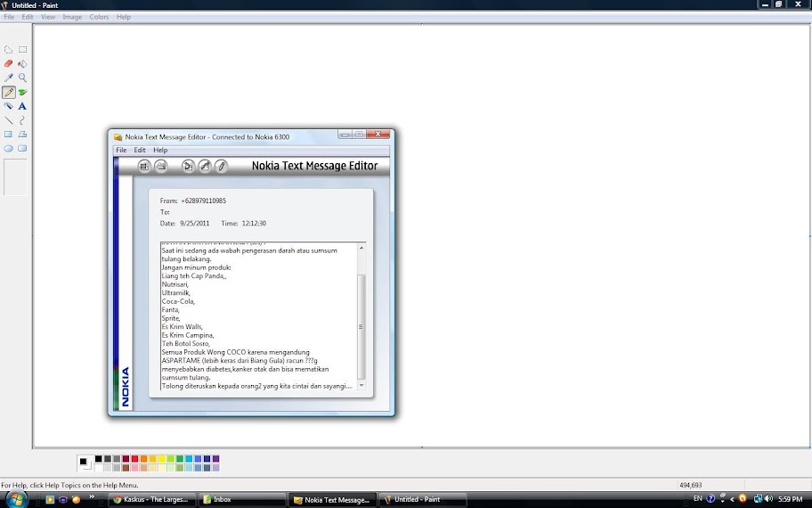The width and height of the screenshot is (812, 508).
Task: Click the Windows Start orb
Action: [x=16, y=500]
